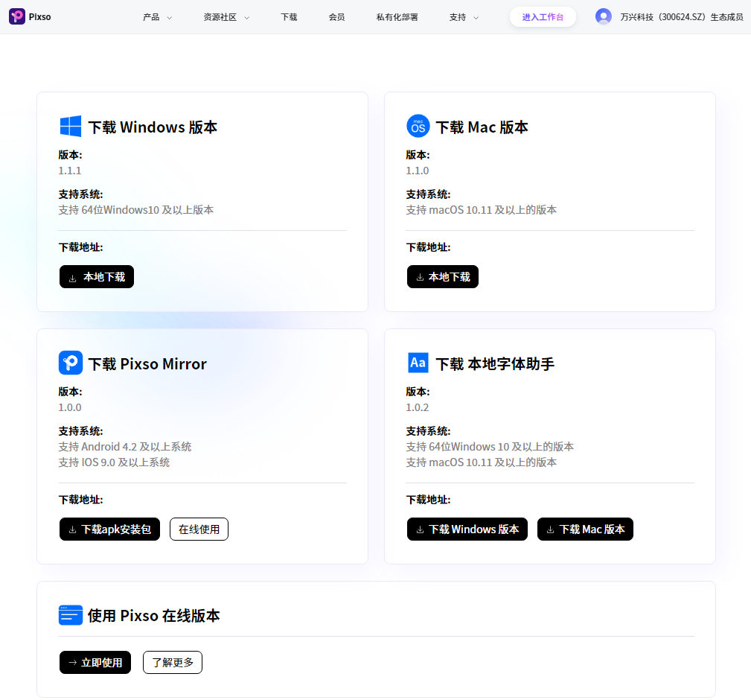Open the user avatar icon

(x=604, y=17)
